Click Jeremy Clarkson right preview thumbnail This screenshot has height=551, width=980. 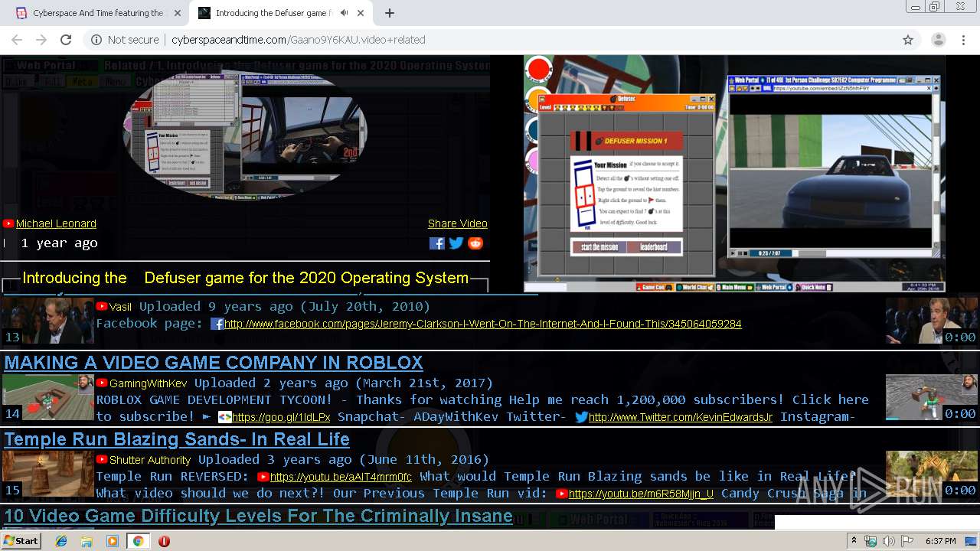[x=932, y=321]
